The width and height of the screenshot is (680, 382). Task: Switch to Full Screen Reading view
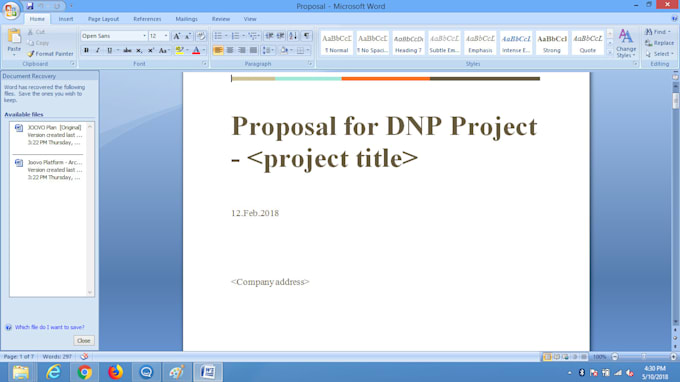click(556, 357)
